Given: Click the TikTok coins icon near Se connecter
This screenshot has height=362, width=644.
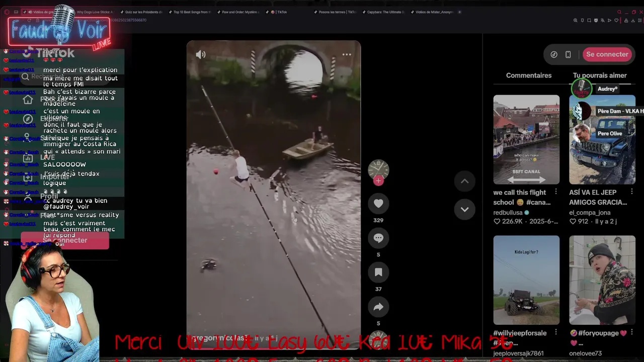Looking at the screenshot, I should click(553, 54).
